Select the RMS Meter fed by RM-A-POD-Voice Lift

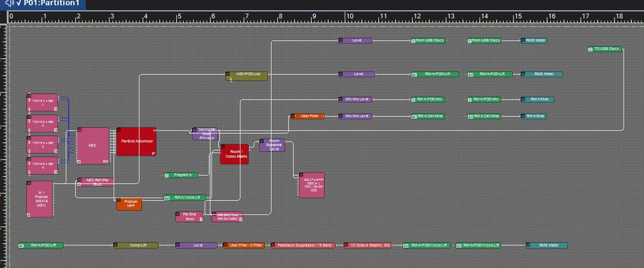click(546, 245)
